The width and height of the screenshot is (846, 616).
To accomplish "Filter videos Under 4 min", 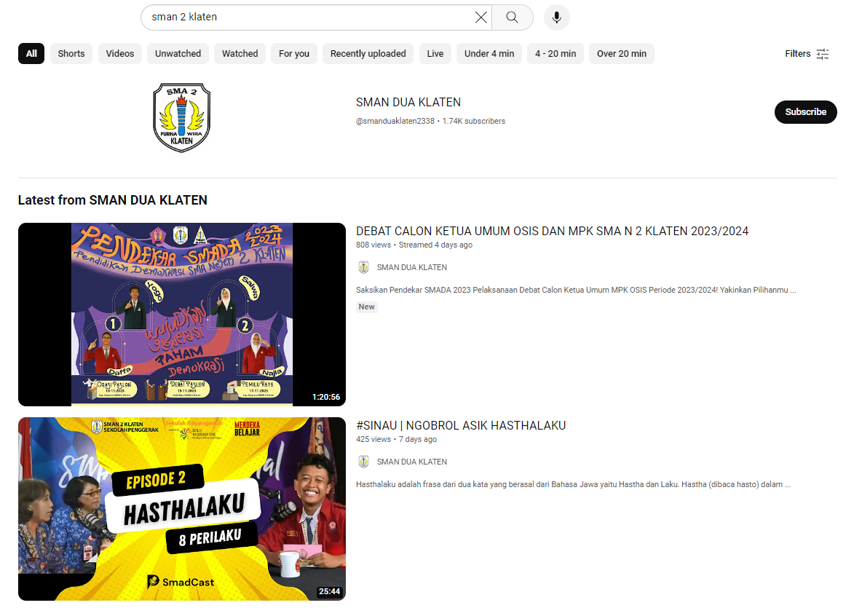I will [x=489, y=54].
